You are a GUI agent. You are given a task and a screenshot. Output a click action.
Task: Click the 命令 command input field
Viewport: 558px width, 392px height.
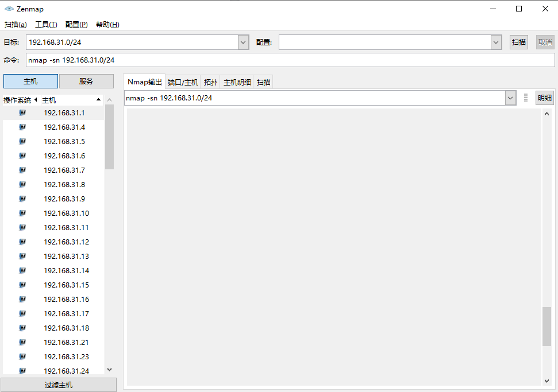290,60
